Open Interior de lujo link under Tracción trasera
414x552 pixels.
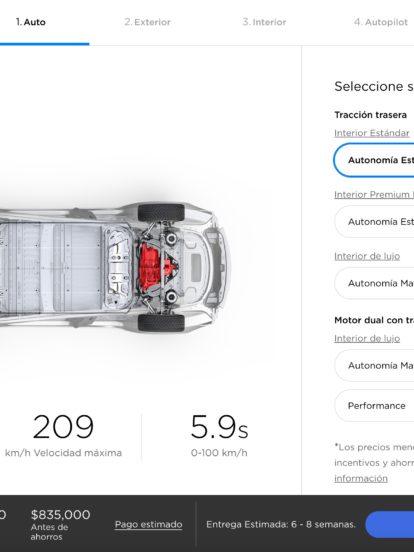coord(367,256)
